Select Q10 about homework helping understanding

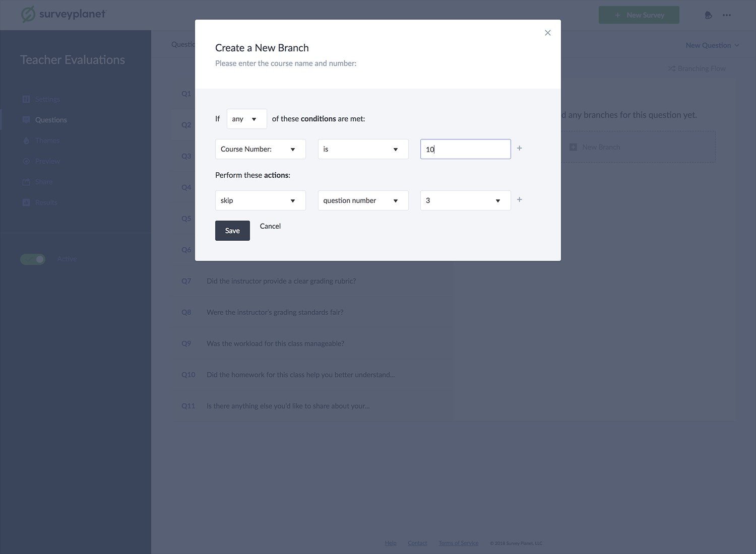[312, 375]
